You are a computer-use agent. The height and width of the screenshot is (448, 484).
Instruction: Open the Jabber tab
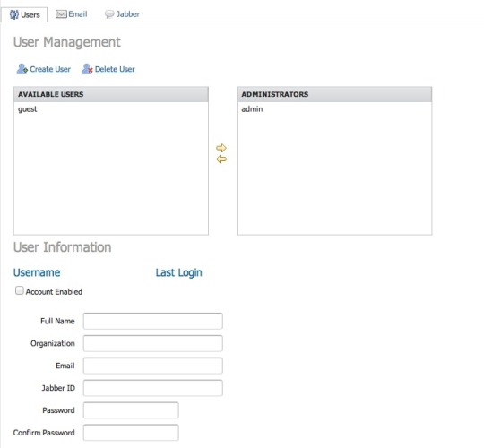122,14
